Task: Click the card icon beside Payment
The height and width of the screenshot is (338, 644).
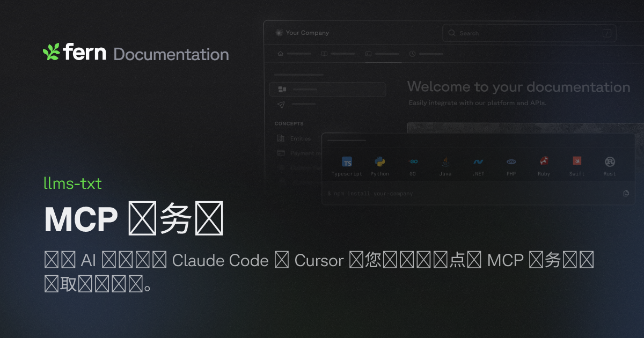Action: point(281,153)
